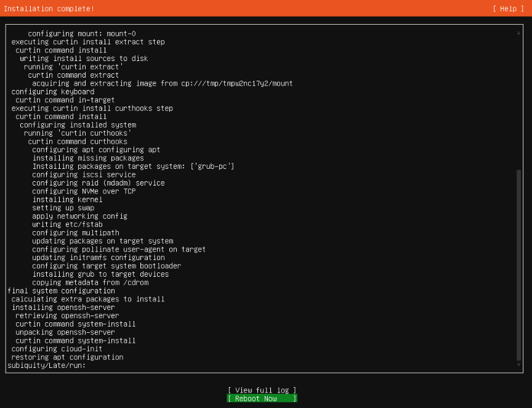This screenshot has width=532, height=408.
Task: Click the 'setting up swap' log entry
Action: point(63,208)
